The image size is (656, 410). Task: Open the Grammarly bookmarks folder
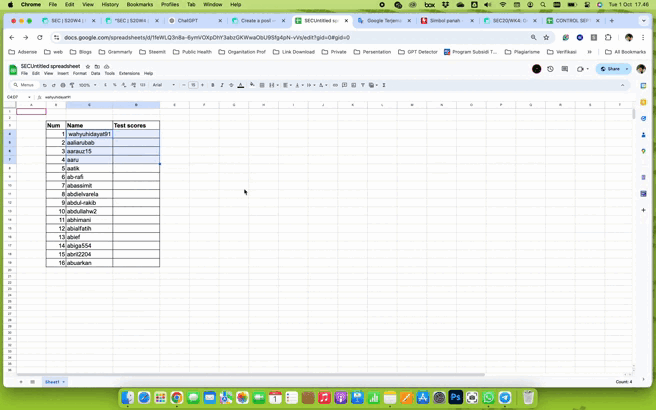[x=115, y=52]
